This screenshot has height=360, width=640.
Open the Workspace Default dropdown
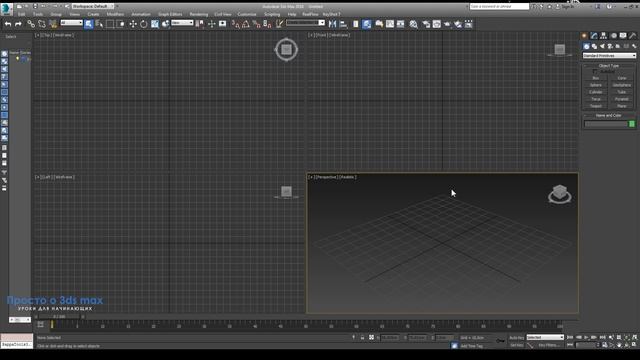[x=93, y=6]
